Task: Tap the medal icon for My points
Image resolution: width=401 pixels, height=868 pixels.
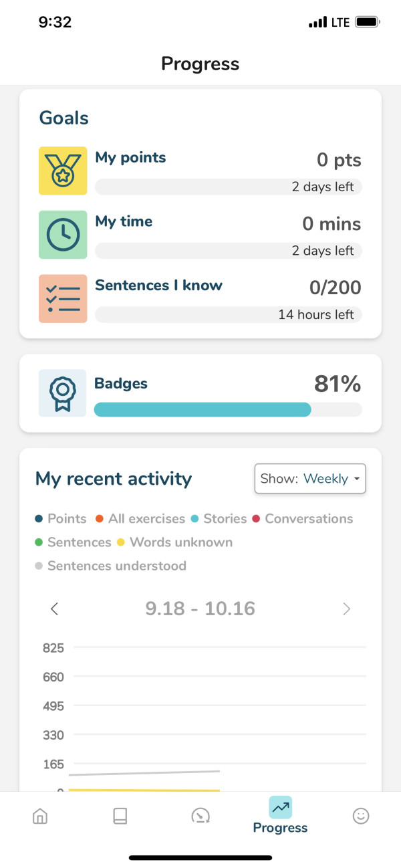Action: (x=63, y=171)
